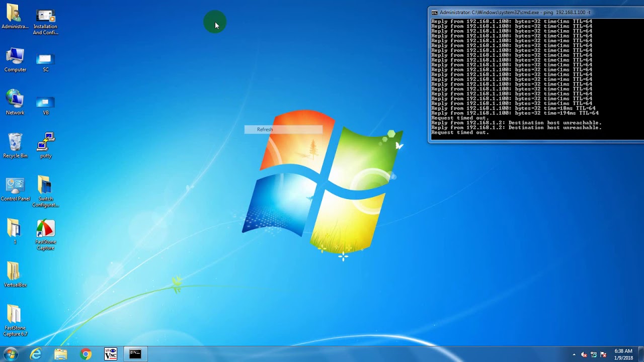
Task: Launch Google Chrome from the taskbar
Action: coord(86,354)
